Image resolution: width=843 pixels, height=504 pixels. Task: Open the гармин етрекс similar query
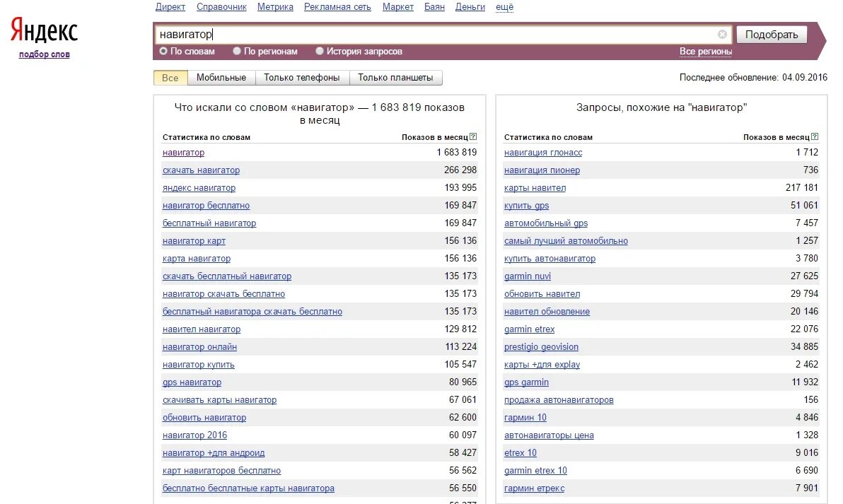(535, 488)
